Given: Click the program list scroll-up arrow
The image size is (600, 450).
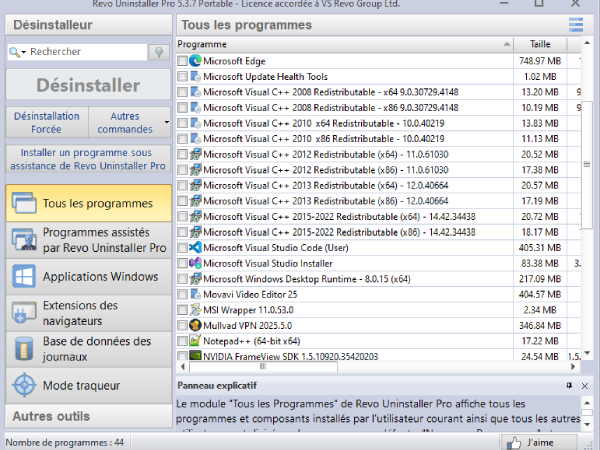Looking at the screenshot, I should coord(587,43).
